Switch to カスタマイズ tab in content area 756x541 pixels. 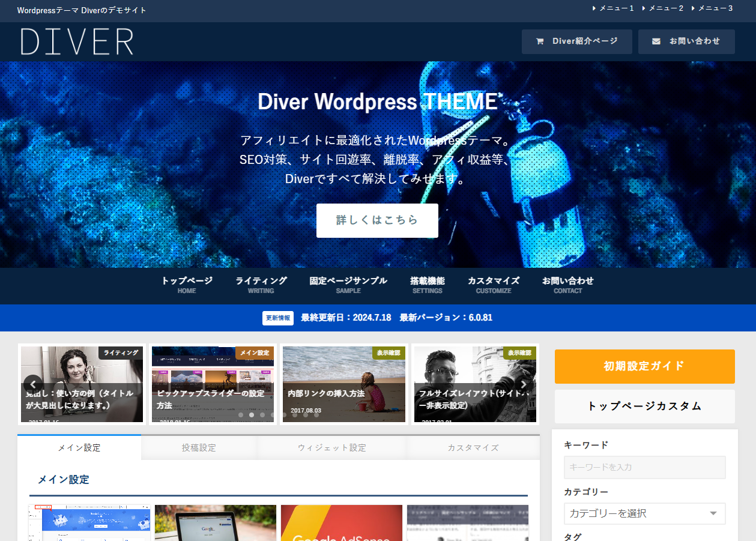point(473,448)
